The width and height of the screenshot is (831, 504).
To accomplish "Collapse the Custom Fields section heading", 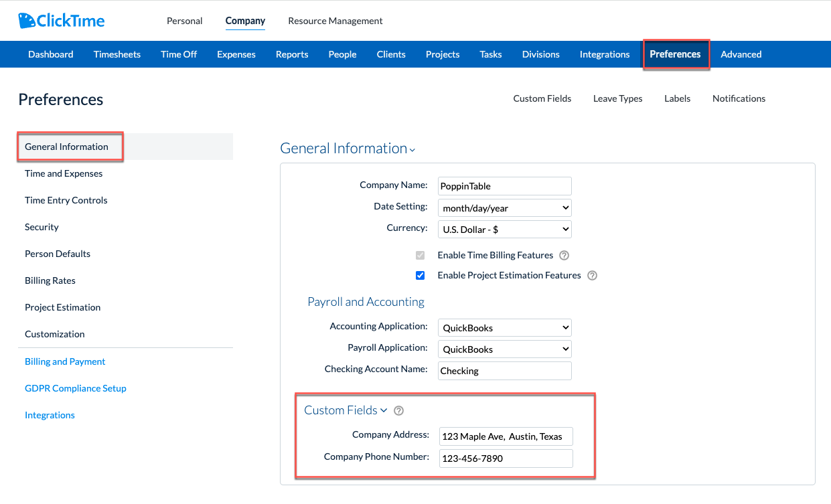I will [x=346, y=410].
